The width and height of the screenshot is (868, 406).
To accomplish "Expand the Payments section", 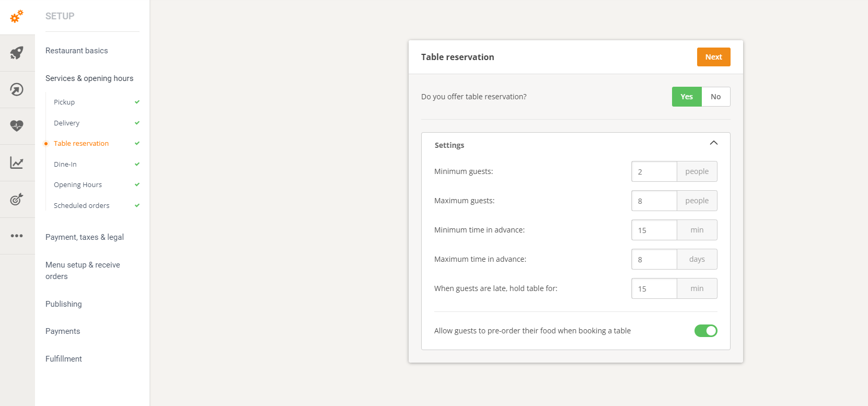I will [x=63, y=331].
